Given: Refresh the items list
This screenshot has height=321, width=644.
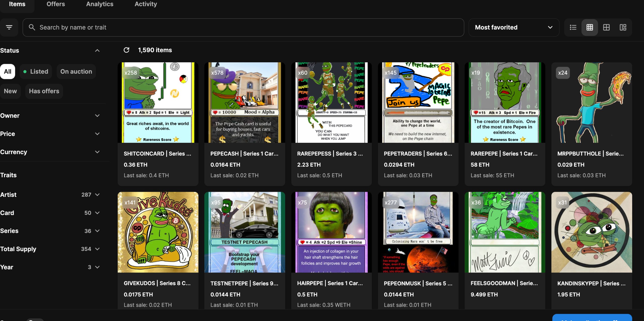Looking at the screenshot, I should click(127, 50).
